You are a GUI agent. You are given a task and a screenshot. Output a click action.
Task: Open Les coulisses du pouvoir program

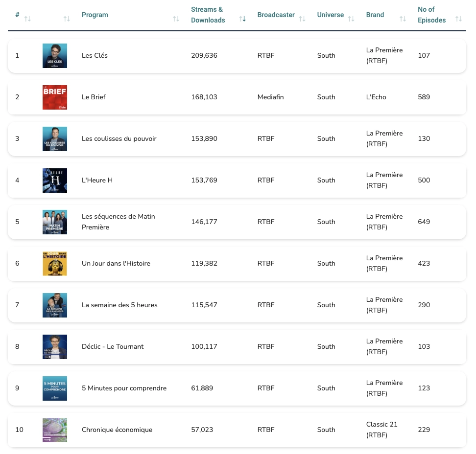click(119, 139)
